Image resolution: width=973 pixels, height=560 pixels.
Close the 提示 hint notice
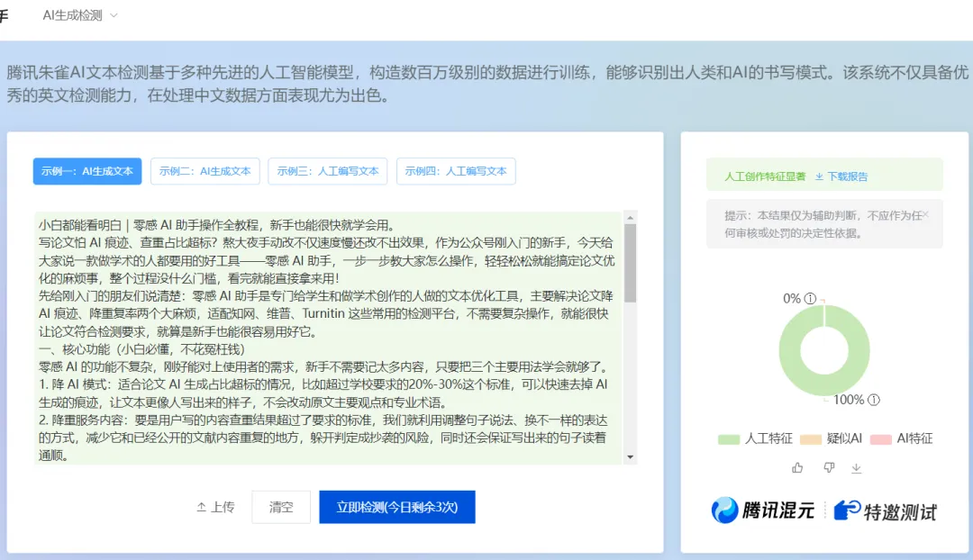pyautogui.click(x=925, y=214)
